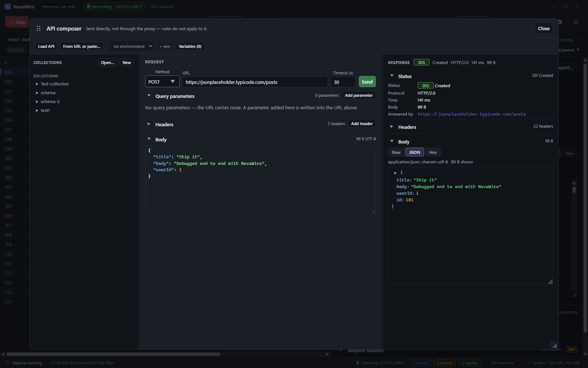Image resolution: width=588 pixels, height=368 pixels.
Task: Click the + env button
Action: [x=165, y=46]
